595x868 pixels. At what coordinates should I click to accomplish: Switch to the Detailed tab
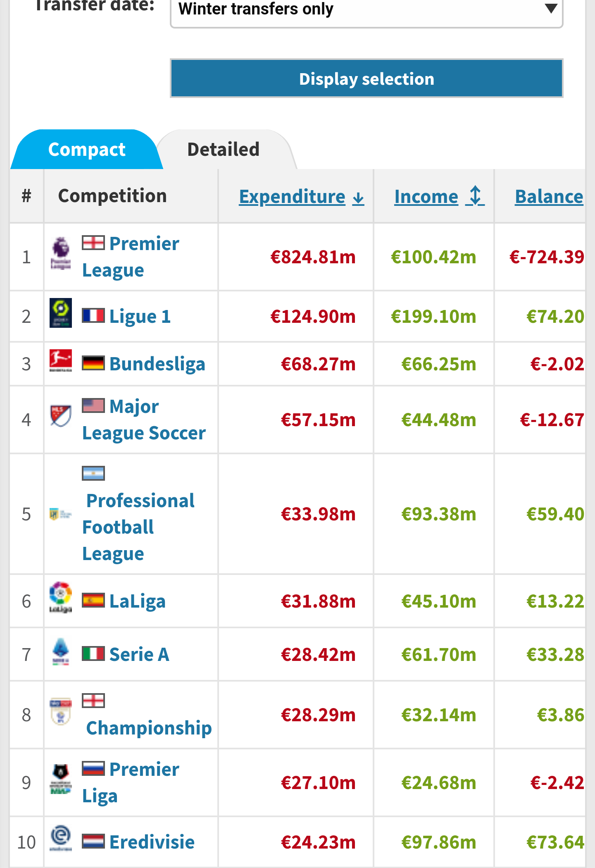click(x=224, y=149)
